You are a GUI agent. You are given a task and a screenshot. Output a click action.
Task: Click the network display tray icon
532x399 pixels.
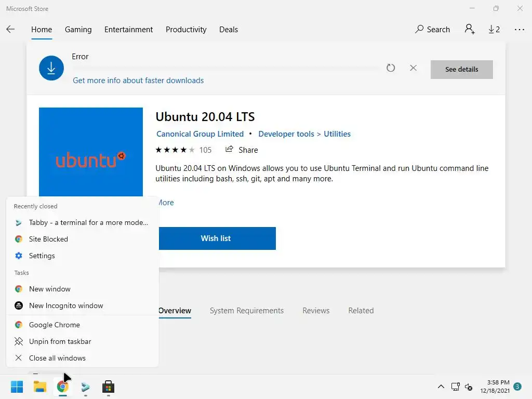coord(455,387)
